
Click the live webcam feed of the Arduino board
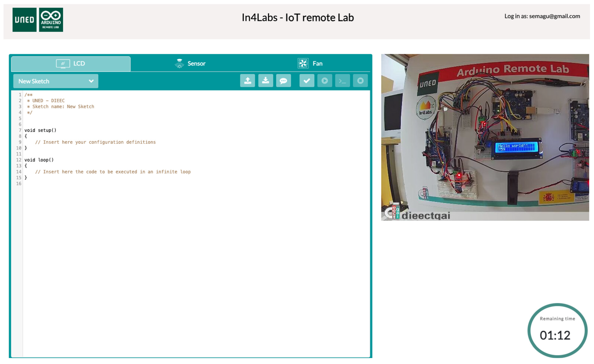click(x=485, y=137)
